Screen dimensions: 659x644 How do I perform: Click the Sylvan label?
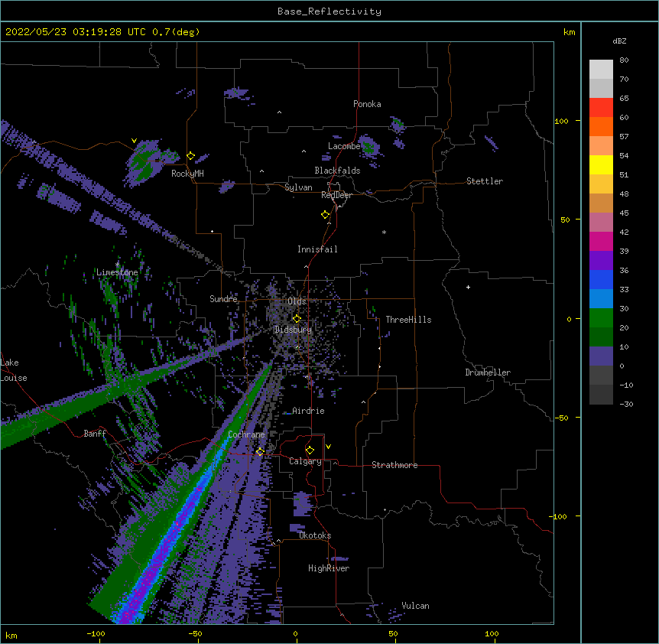[298, 187]
